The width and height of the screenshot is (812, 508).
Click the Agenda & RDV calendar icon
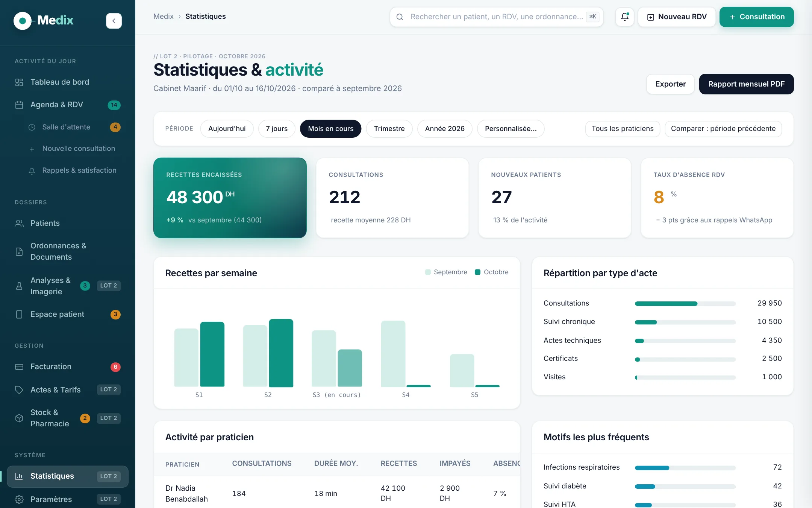[x=19, y=105]
